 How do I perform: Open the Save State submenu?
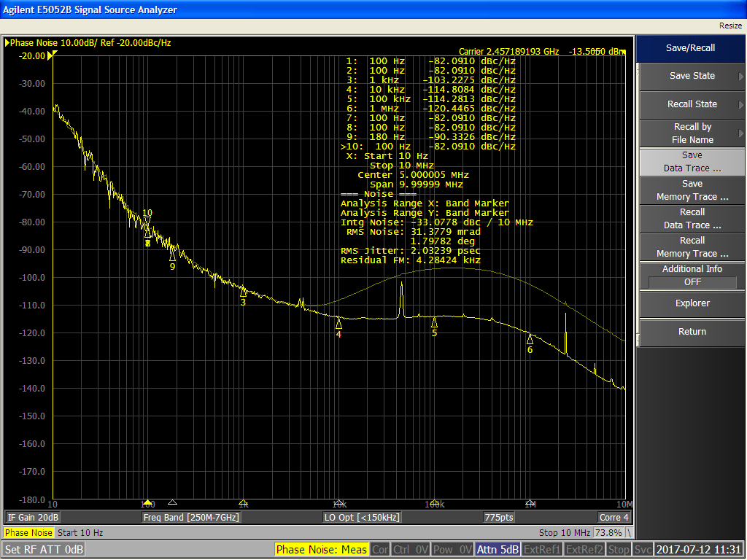coord(692,76)
